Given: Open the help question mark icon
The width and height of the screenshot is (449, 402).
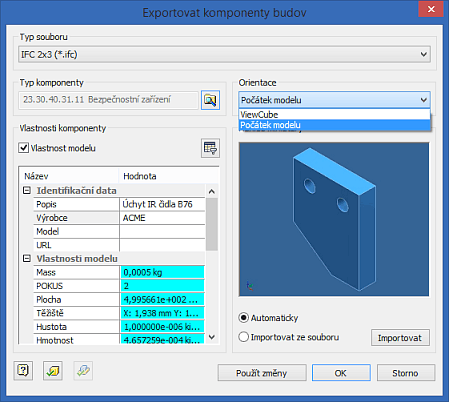Looking at the screenshot, I should tap(23, 370).
